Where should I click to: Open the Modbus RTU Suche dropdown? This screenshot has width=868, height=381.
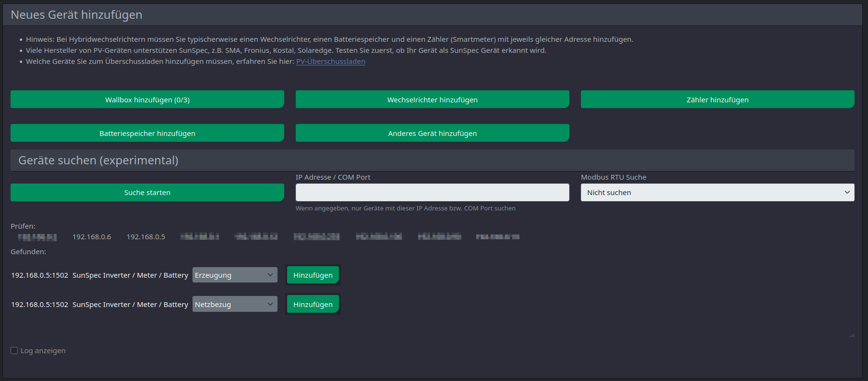click(717, 192)
